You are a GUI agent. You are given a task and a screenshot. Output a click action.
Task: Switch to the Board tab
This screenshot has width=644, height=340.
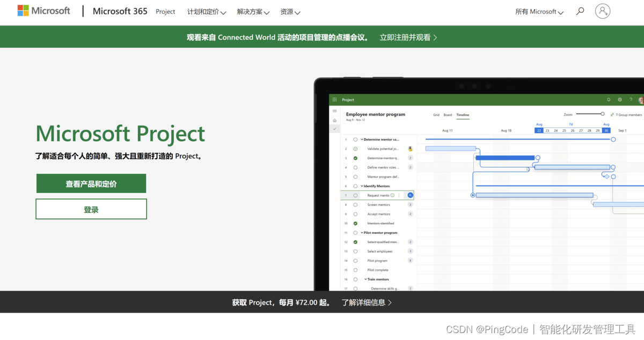(x=448, y=115)
